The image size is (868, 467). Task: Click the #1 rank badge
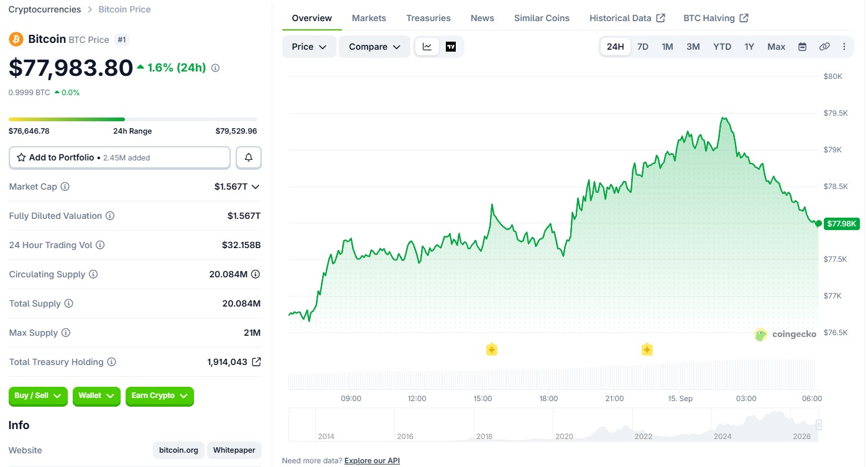tap(122, 40)
